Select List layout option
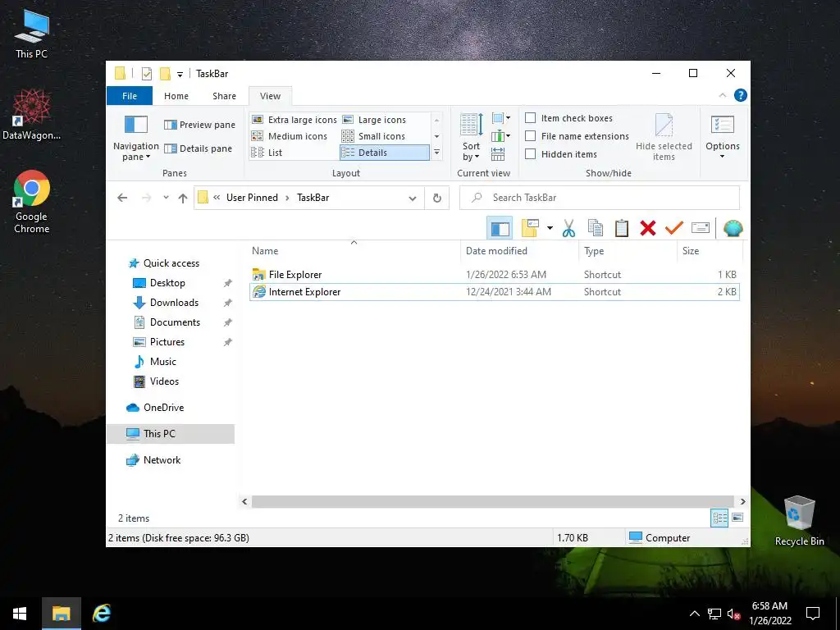840x630 pixels. [x=267, y=153]
